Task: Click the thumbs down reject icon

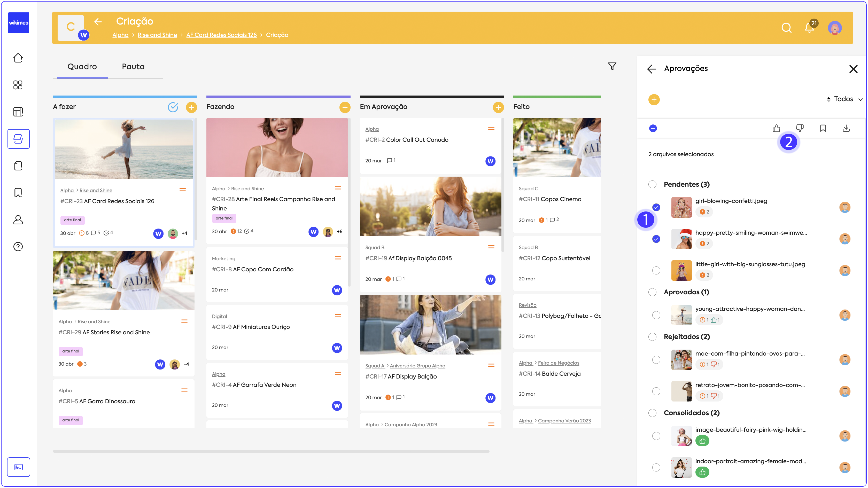Action: click(800, 128)
